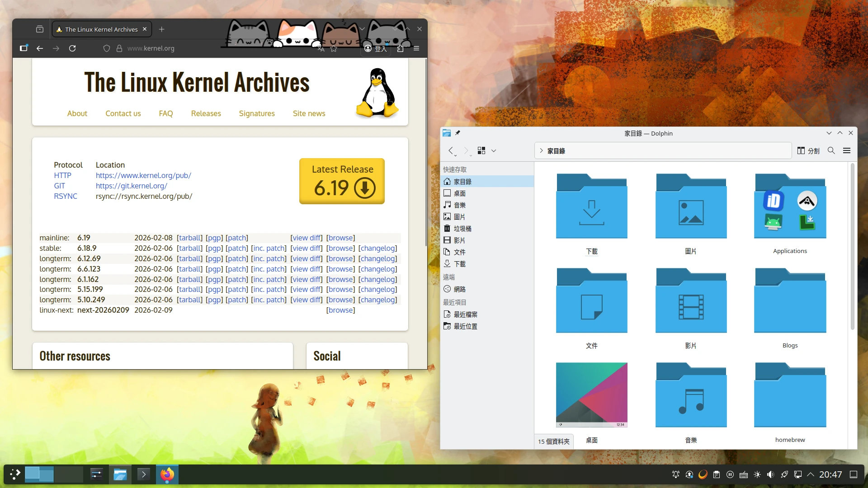The height and width of the screenshot is (488, 868).
Task: Click the Latest Release 6.19 download button
Action: click(342, 181)
